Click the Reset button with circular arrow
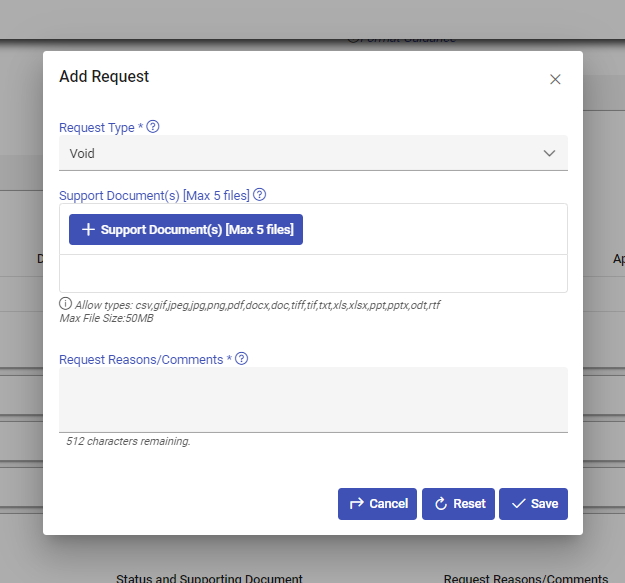 click(x=458, y=504)
